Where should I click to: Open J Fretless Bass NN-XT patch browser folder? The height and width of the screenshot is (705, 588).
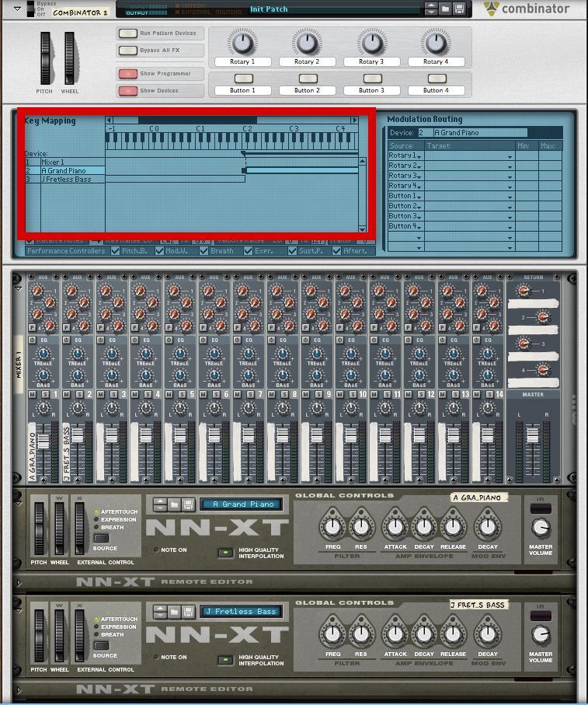tap(174, 612)
